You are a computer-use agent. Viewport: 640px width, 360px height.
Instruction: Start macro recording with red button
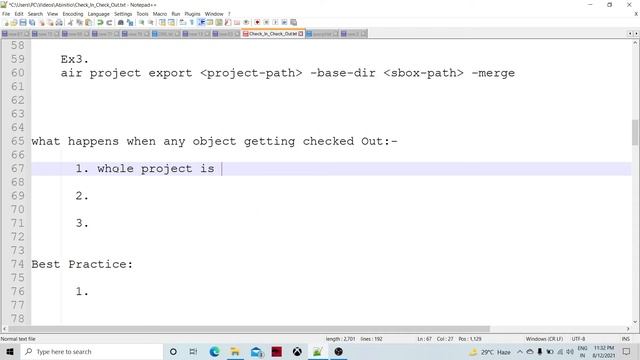pos(257,22)
